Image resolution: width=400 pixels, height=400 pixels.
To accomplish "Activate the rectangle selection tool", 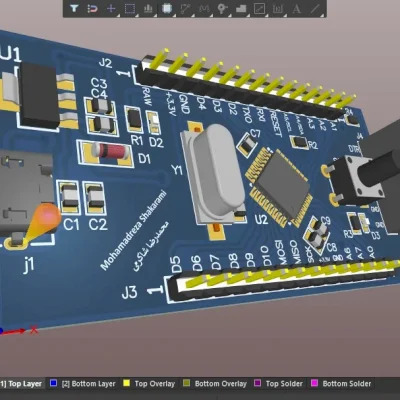I will pyautogui.click(x=130, y=8).
